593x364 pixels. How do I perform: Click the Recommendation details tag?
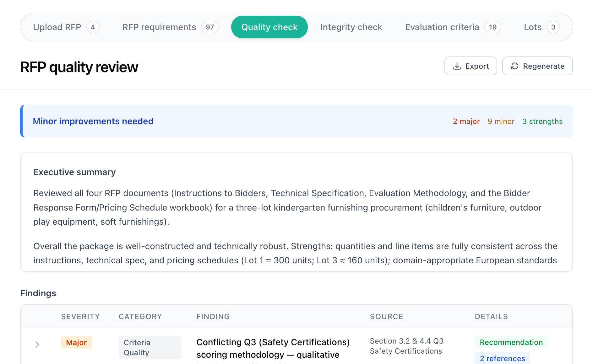point(511,342)
